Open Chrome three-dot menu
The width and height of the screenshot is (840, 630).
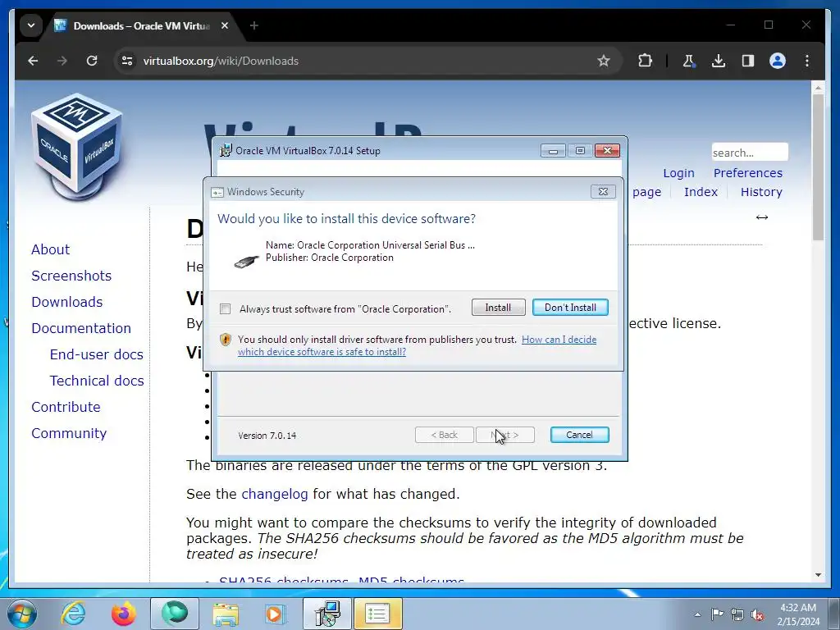click(807, 61)
